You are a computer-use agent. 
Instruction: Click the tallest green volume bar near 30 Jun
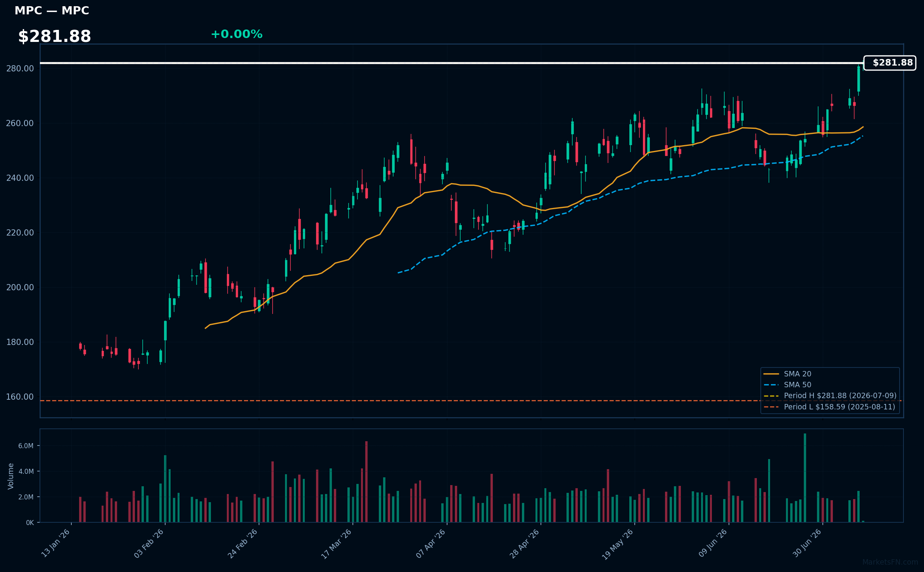click(x=805, y=478)
